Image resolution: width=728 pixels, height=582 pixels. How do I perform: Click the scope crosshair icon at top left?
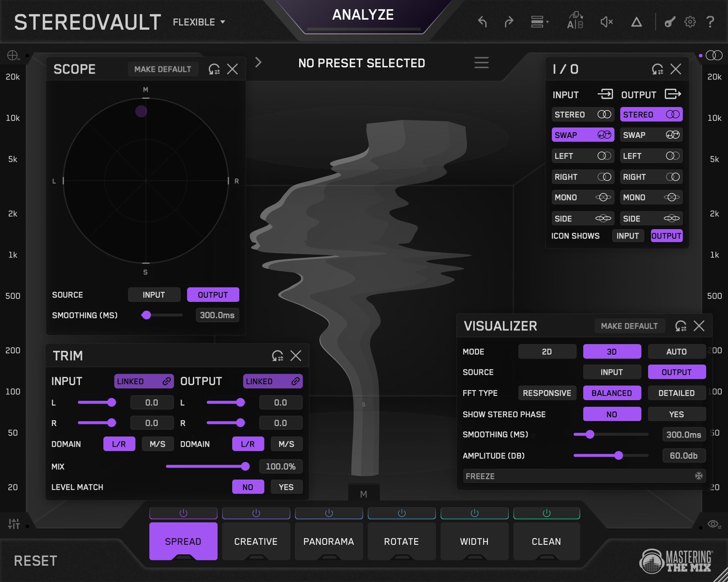coord(13,55)
